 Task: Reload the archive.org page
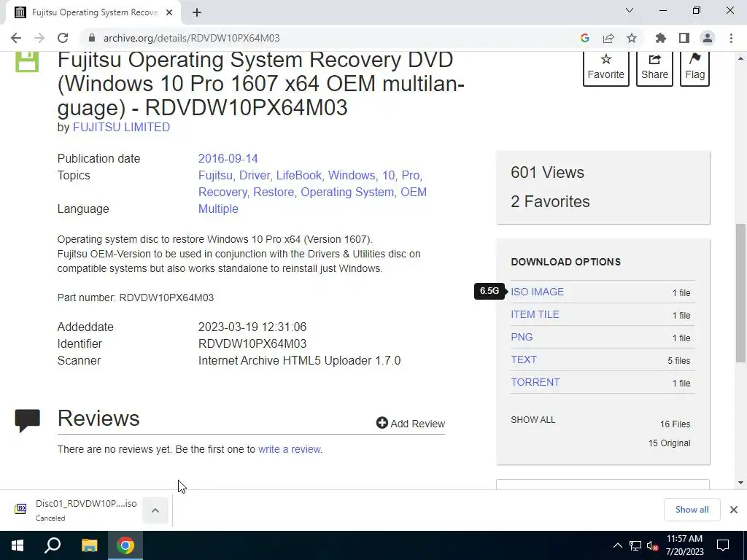[x=63, y=38]
